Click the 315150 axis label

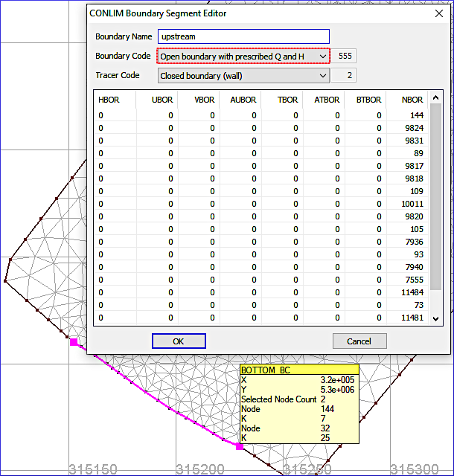coord(93,469)
